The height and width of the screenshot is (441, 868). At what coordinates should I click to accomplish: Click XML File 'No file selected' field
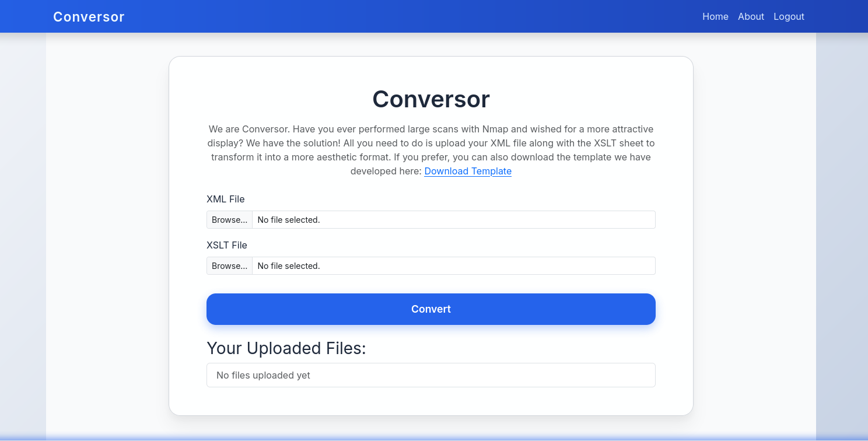tap(453, 220)
